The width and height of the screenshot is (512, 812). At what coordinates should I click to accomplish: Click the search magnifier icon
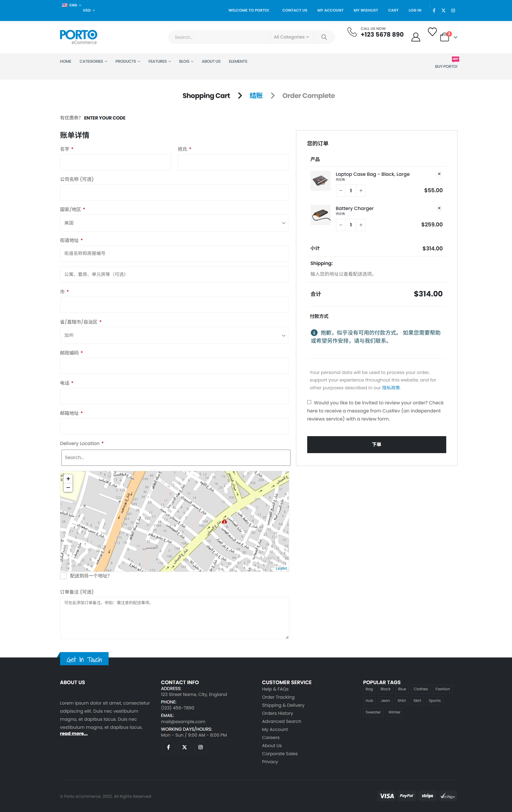(x=324, y=37)
